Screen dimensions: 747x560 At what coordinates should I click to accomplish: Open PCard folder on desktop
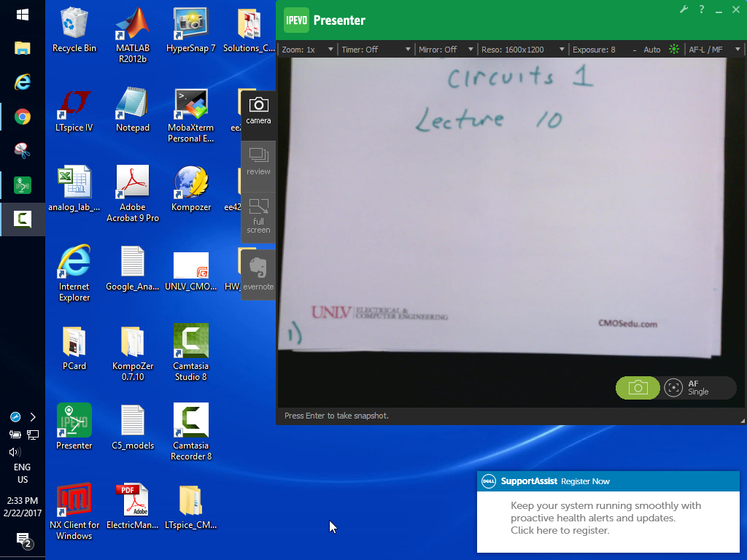[74, 348]
